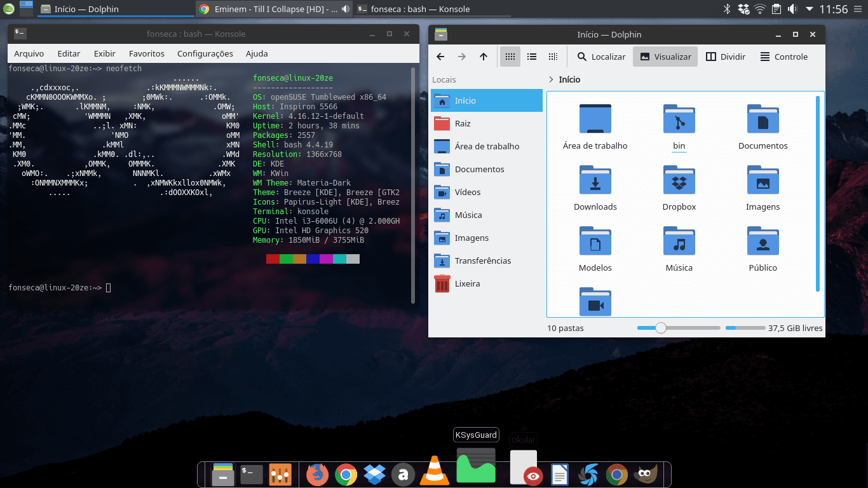
Task: Open Localizar search in Dolphin
Action: pos(600,56)
